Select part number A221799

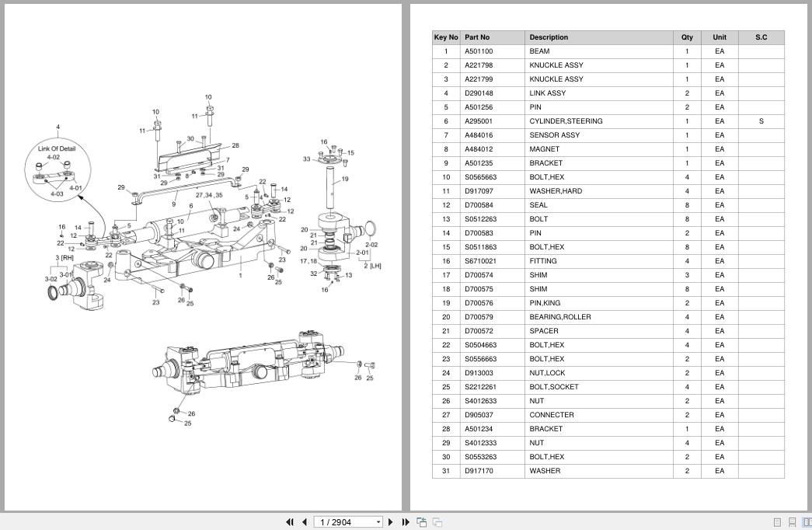[x=479, y=79]
